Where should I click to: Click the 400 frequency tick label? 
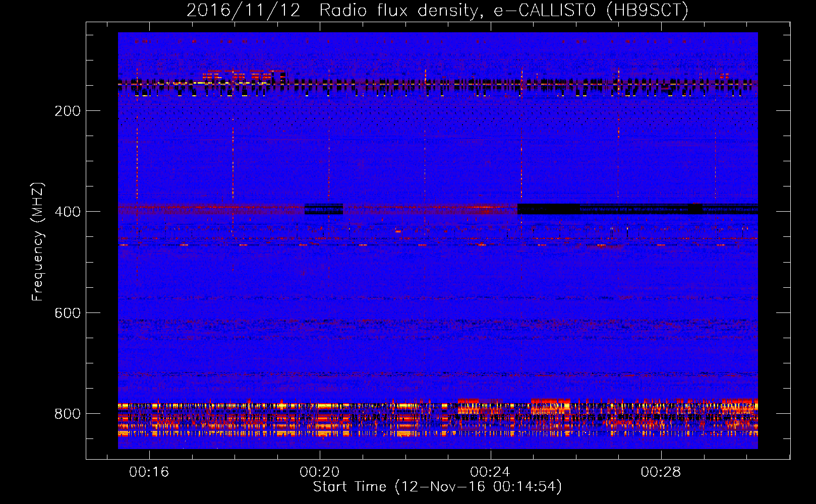click(68, 212)
